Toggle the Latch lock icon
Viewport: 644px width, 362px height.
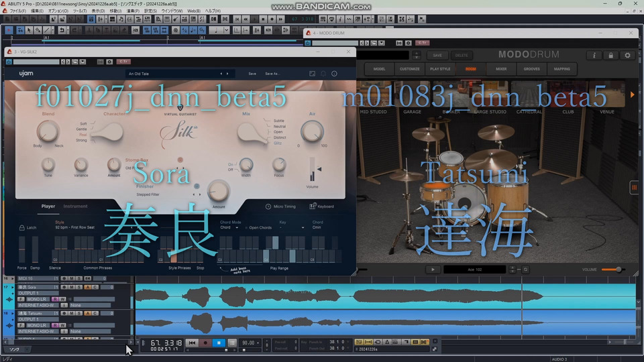21,227
